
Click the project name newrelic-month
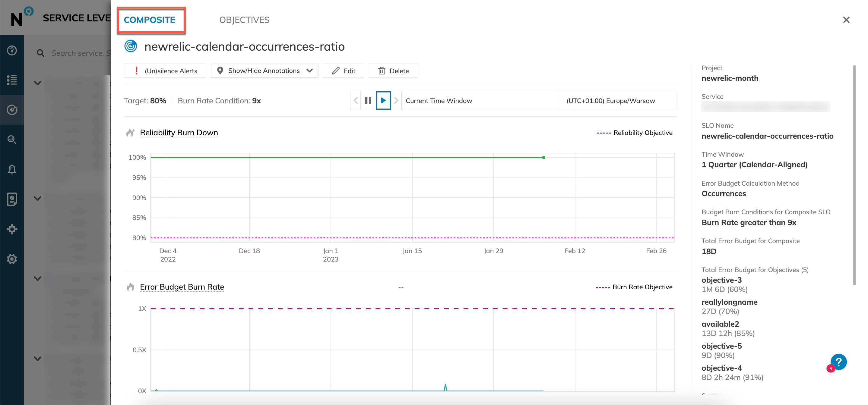[x=730, y=78]
